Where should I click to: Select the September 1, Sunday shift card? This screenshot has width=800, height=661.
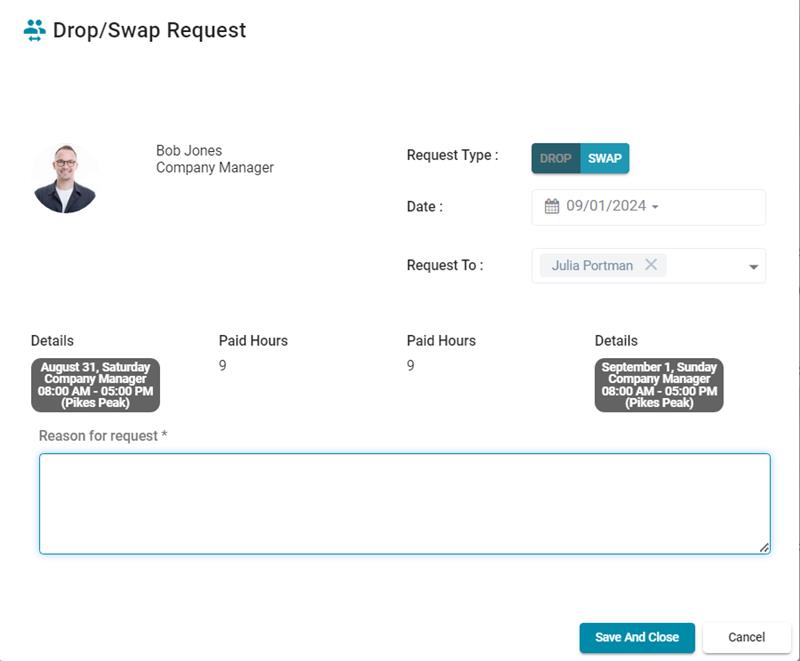[x=659, y=385]
